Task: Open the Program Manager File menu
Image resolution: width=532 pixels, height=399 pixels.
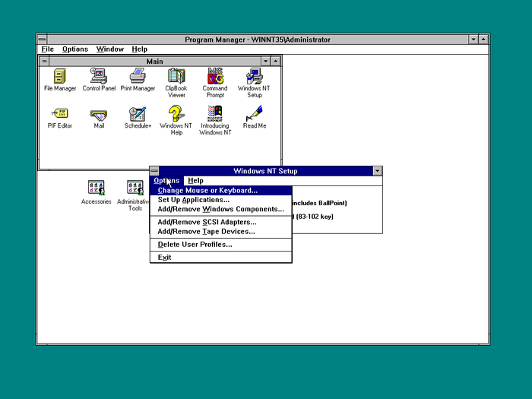Action: 47,49
